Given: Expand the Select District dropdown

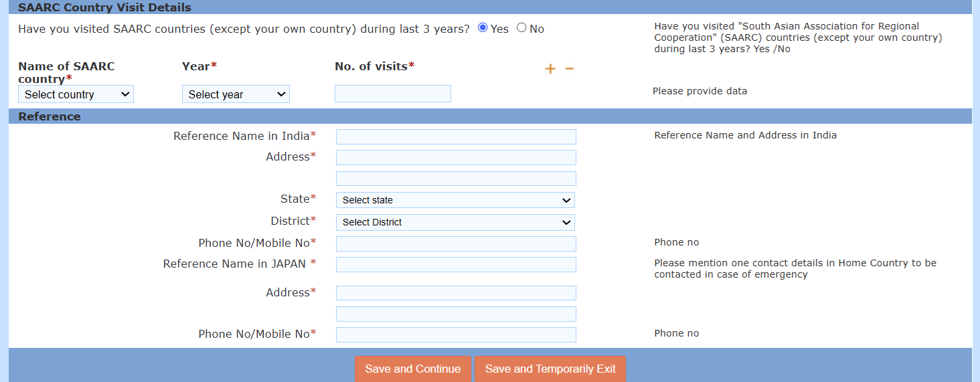Looking at the screenshot, I should (455, 222).
